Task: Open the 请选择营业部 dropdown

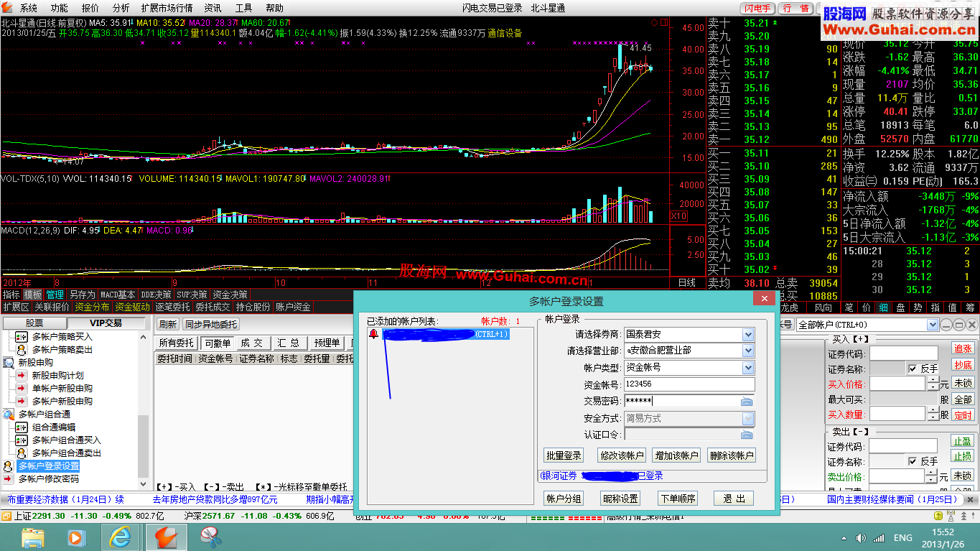Action: pos(748,351)
